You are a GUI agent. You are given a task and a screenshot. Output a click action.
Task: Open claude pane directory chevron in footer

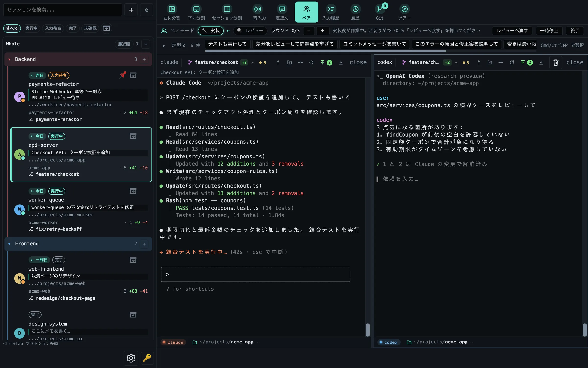(258, 342)
